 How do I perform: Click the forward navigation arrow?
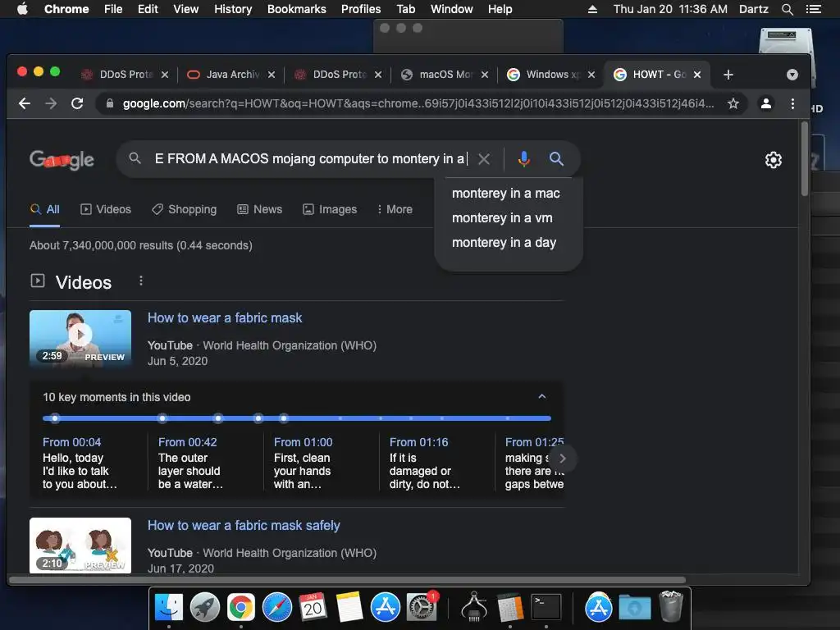click(51, 103)
